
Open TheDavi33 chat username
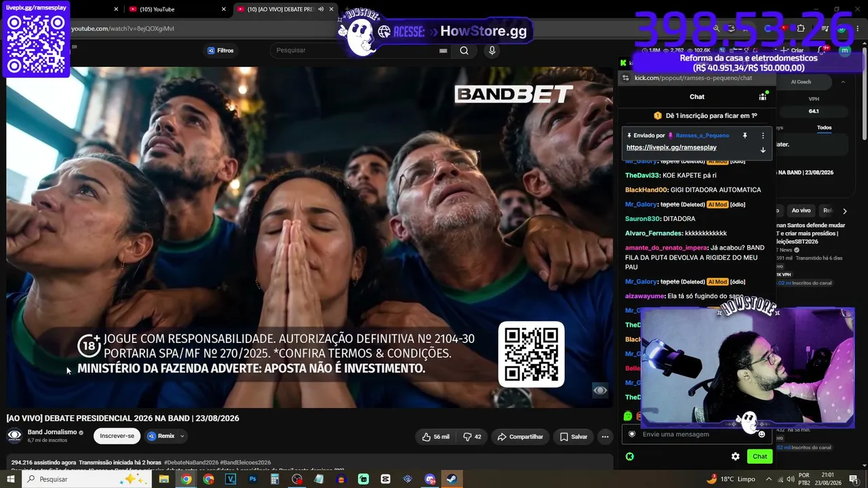point(642,176)
